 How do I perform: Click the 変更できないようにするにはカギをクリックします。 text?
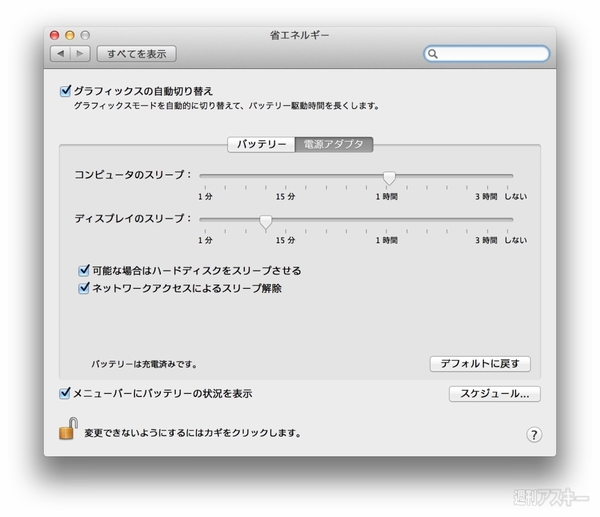coord(192,433)
